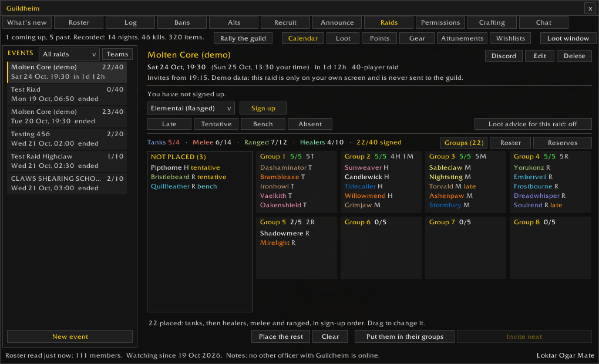599x364 pixels.
Task: Switch to the Roster view button
Action: coord(510,143)
